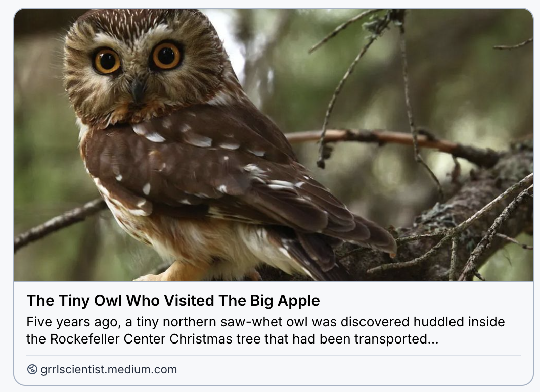Viewport: 540px width, 392px height.
Task: Click the description text starting 'Five years ago'
Action: point(265,330)
